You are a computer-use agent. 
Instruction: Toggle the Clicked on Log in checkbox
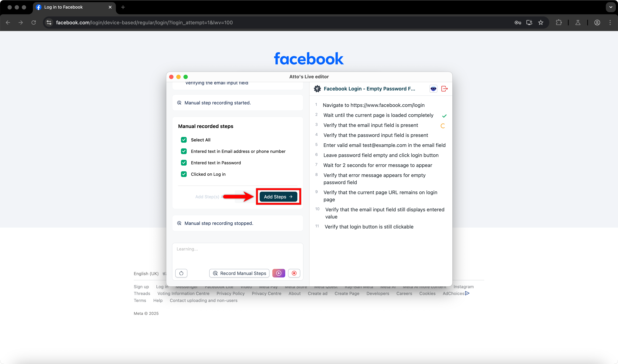click(x=184, y=174)
